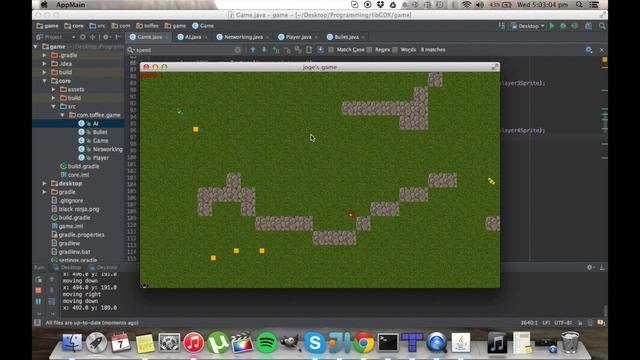The image size is (640, 360).
Task: Open Terminal from the dock
Action: click(388, 342)
